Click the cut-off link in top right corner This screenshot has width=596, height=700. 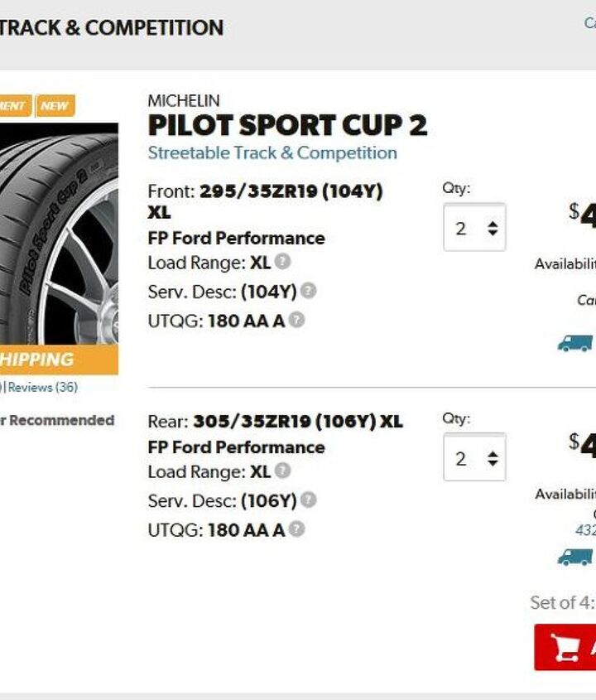pos(589,23)
